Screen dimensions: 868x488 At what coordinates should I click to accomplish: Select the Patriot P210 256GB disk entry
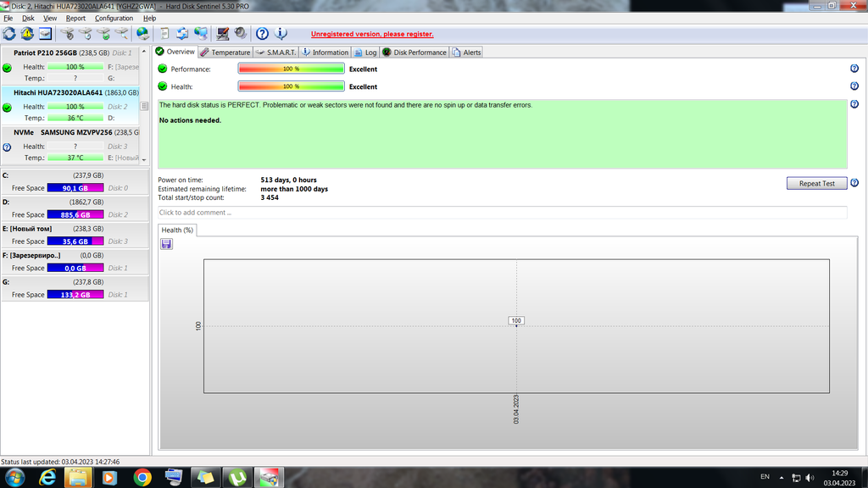click(71, 65)
